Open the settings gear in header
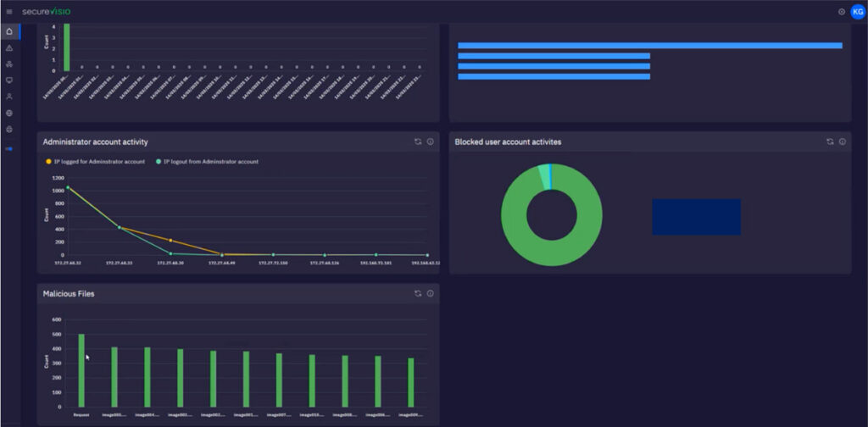This screenshot has width=868, height=427. (842, 12)
